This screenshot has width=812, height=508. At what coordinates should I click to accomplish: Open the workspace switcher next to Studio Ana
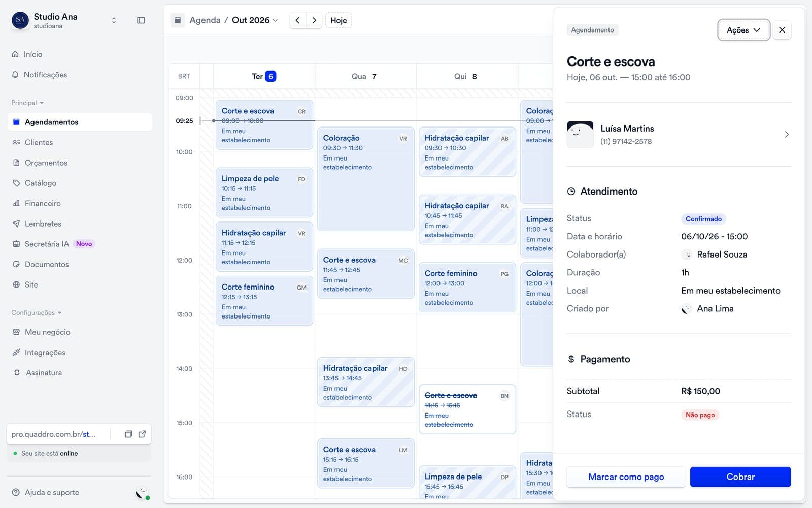coord(114,20)
